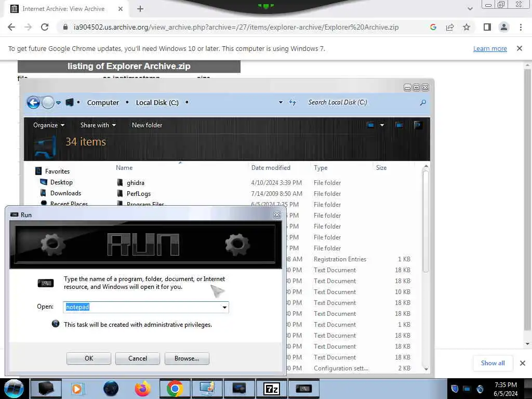Screen dimensions: 532x399
Task: Click the Run program icon beside description
Action: 46,283
